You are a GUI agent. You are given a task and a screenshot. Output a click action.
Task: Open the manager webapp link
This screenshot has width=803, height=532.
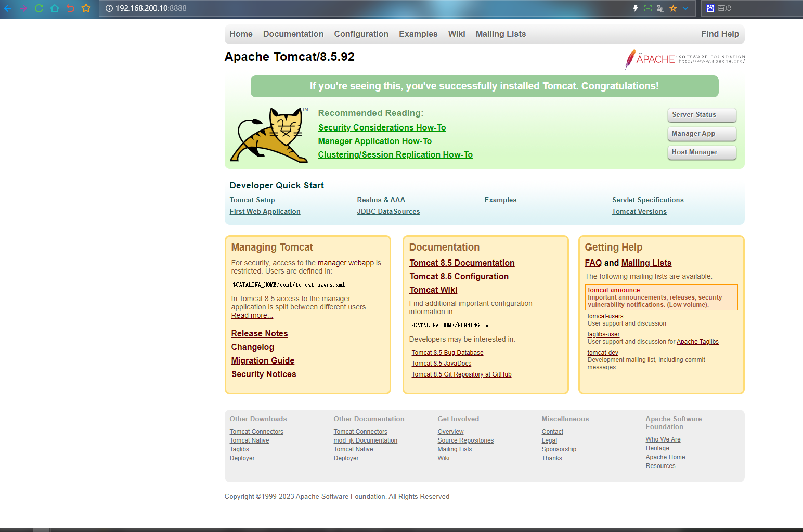[346, 263]
